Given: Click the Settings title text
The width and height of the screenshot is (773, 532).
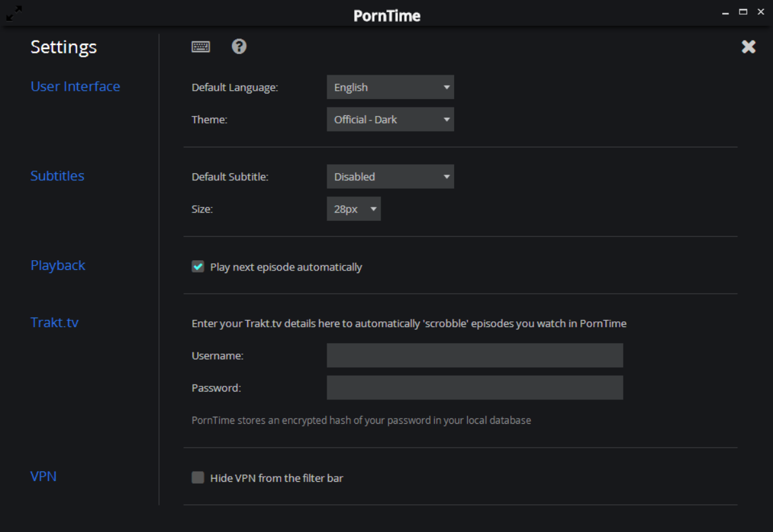Looking at the screenshot, I should (x=64, y=47).
